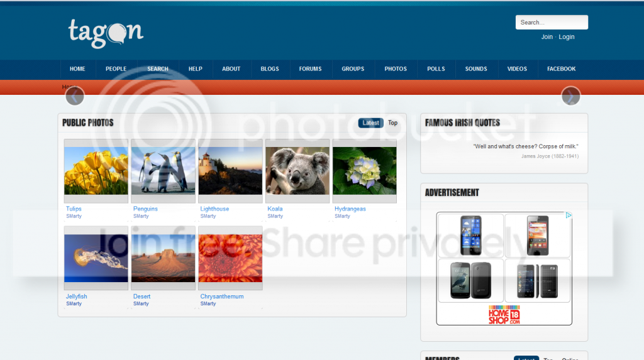Open the Tulips photo thumbnail
644x360 pixels.
click(x=96, y=171)
